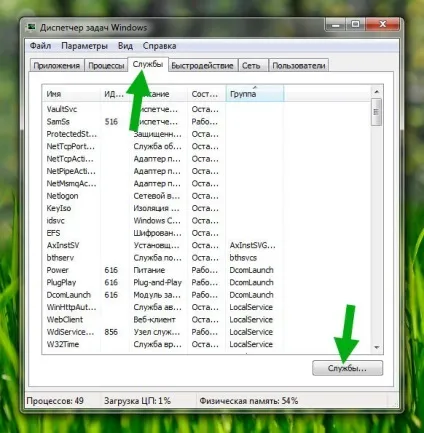424x433 pixels.
Task: Click the scrollbar up arrow
Action: (x=377, y=91)
